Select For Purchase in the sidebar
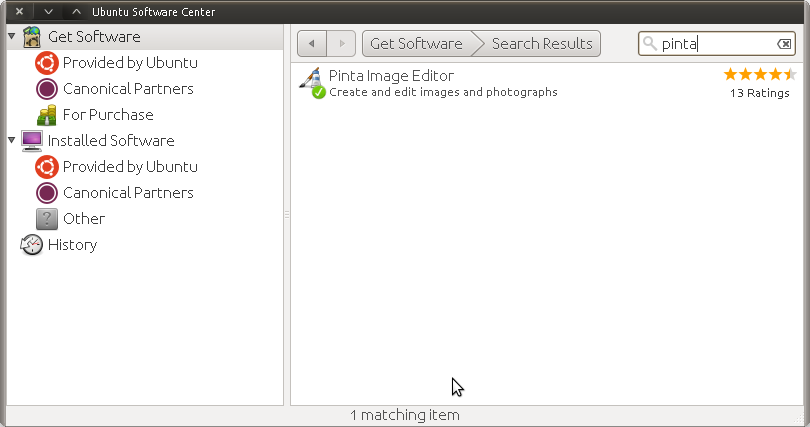Viewport: 810px width, 427px height. tap(108, 115)
